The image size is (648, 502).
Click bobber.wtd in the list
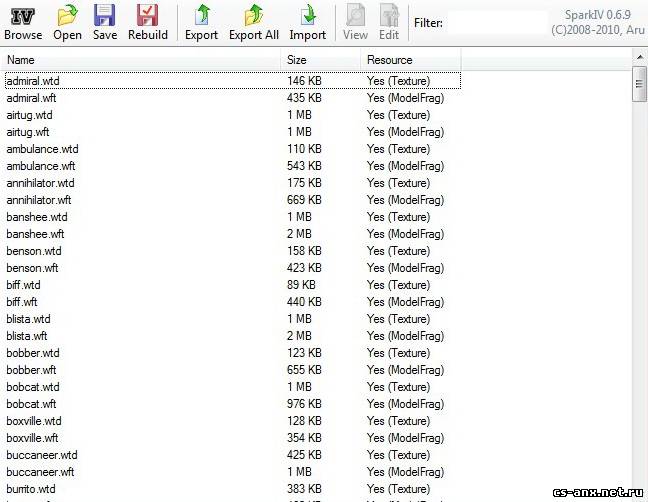[x=233, y=353]
